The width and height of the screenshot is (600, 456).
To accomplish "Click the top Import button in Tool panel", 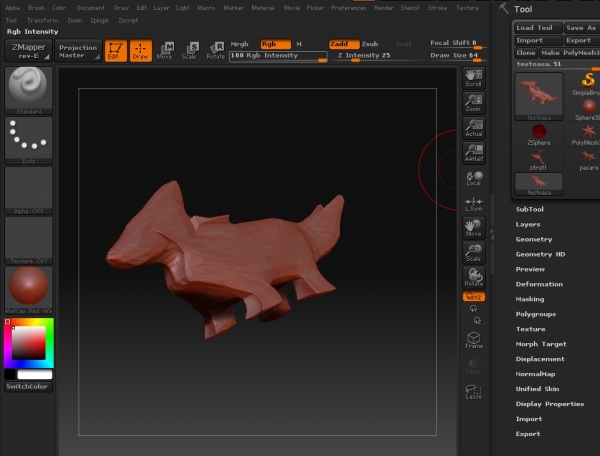I will (x=538, y=41).
